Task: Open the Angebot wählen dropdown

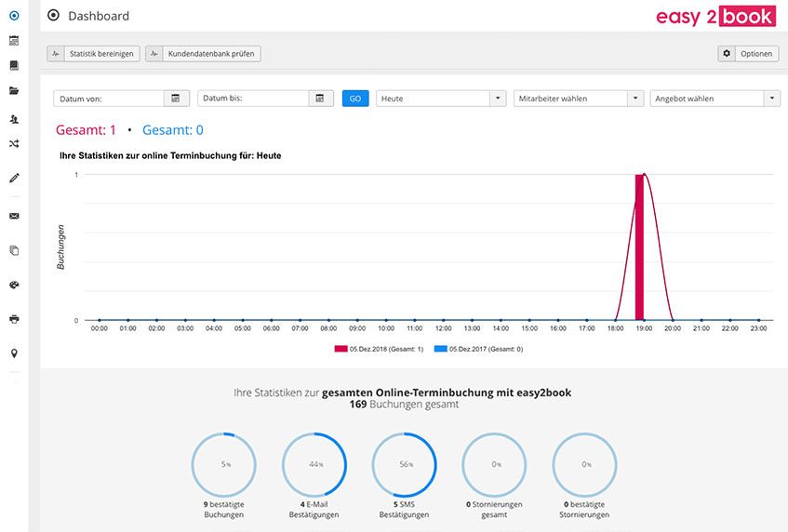Action: point(715,99)
